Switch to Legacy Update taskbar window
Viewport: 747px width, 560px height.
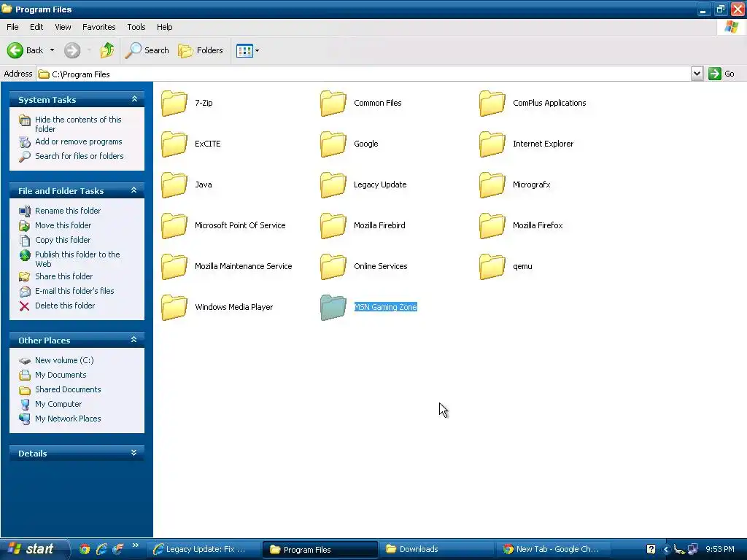(x=203, y=549)
